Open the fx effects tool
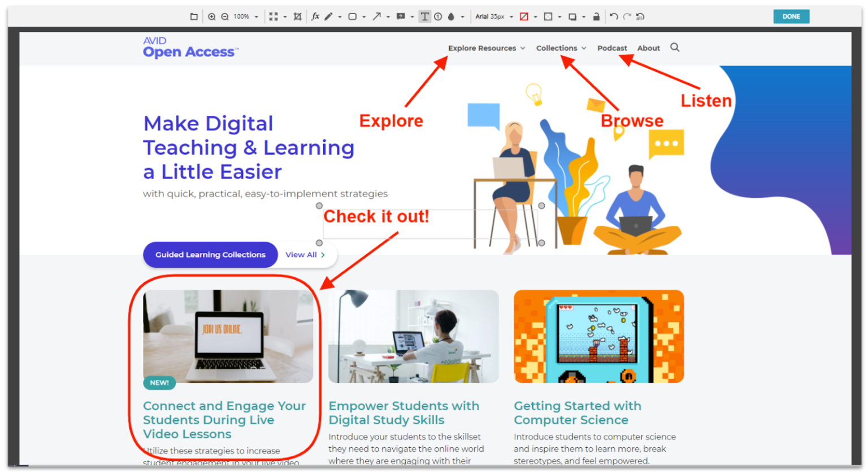 pos(315,17)
